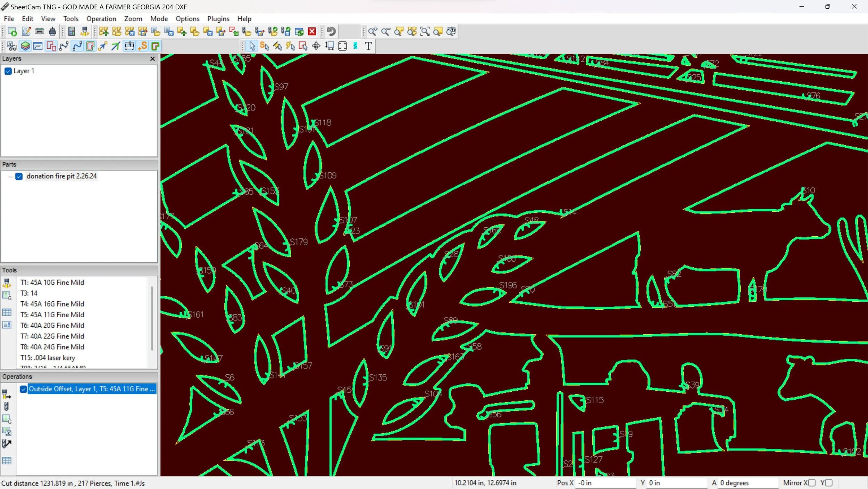Select the Text tool T icon
This screenshot has width=868, height=489.
368,46
